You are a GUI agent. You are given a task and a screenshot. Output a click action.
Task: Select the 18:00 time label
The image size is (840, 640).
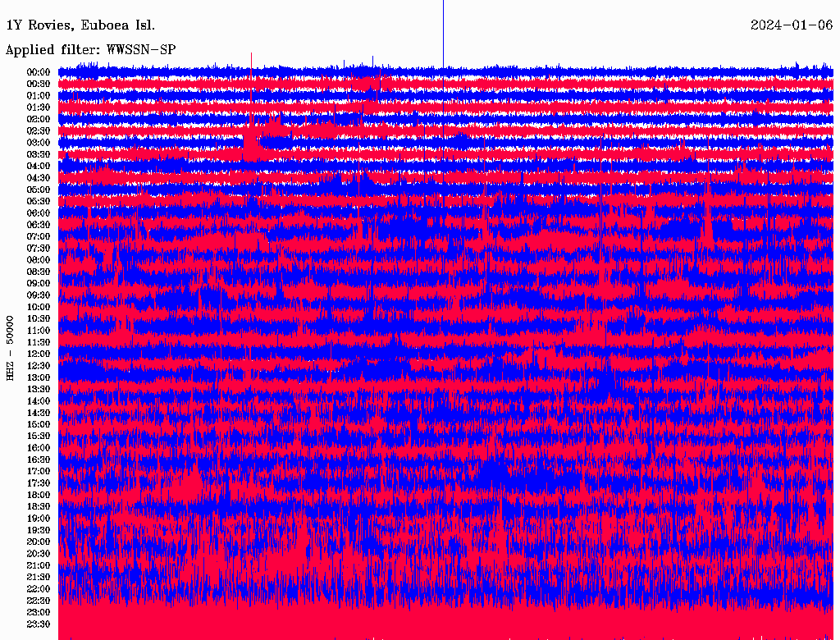tap(39, 496)
